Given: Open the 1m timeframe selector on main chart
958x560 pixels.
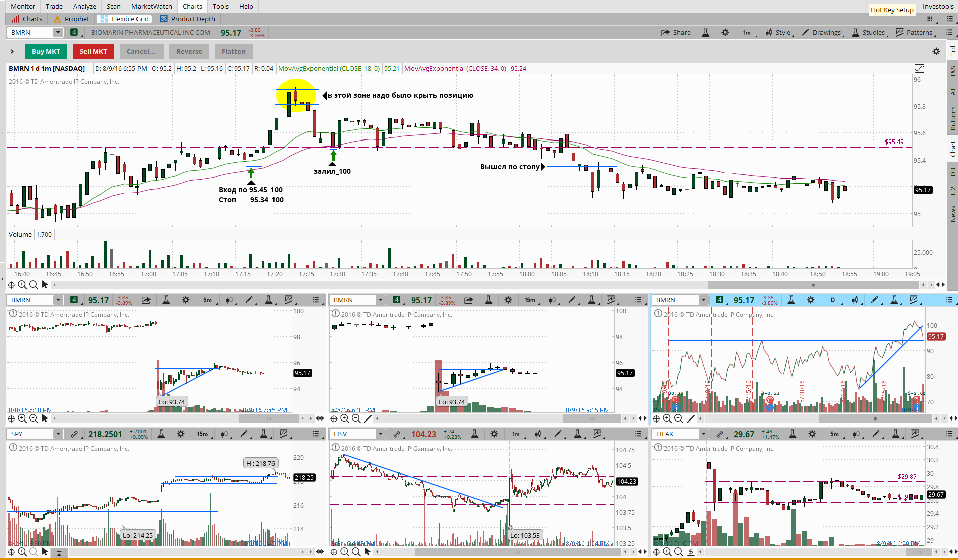Looking at the screenshot, I should 747,32.
